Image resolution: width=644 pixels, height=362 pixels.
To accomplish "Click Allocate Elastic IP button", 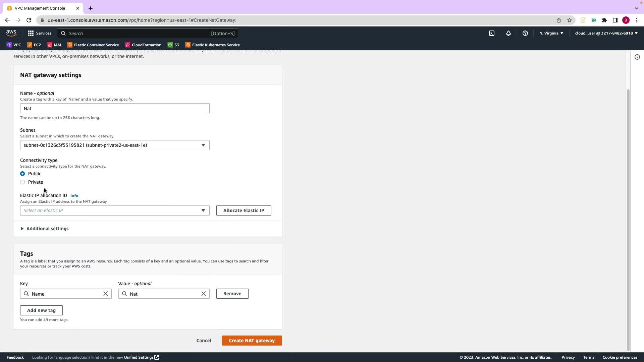I will click(244, 210).
